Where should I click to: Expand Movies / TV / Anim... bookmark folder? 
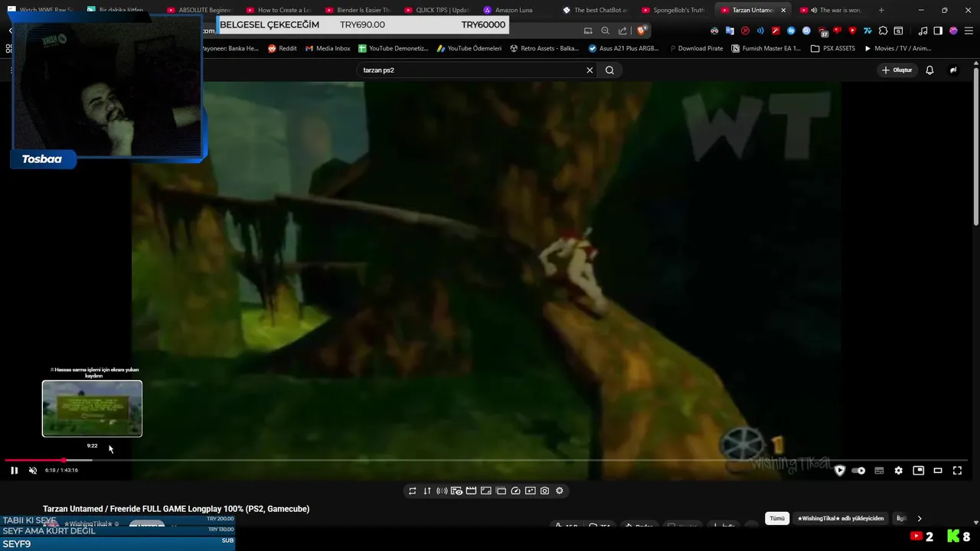pos(897,48)
